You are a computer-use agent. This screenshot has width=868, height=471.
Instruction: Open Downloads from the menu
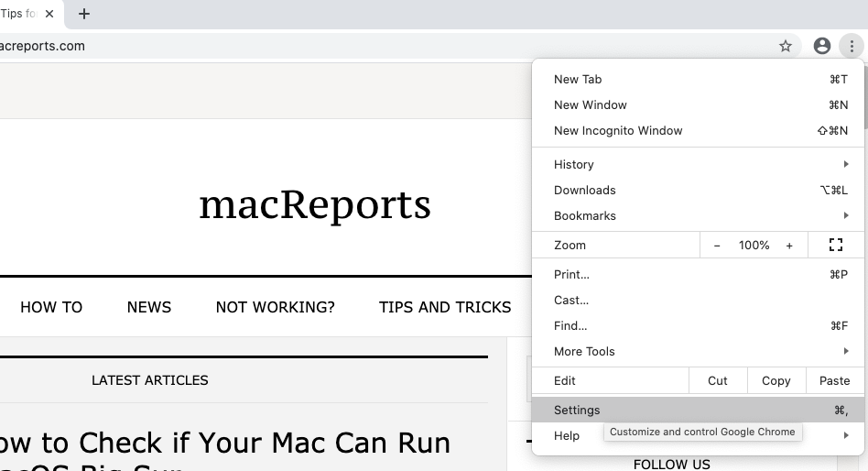[698, 190]
